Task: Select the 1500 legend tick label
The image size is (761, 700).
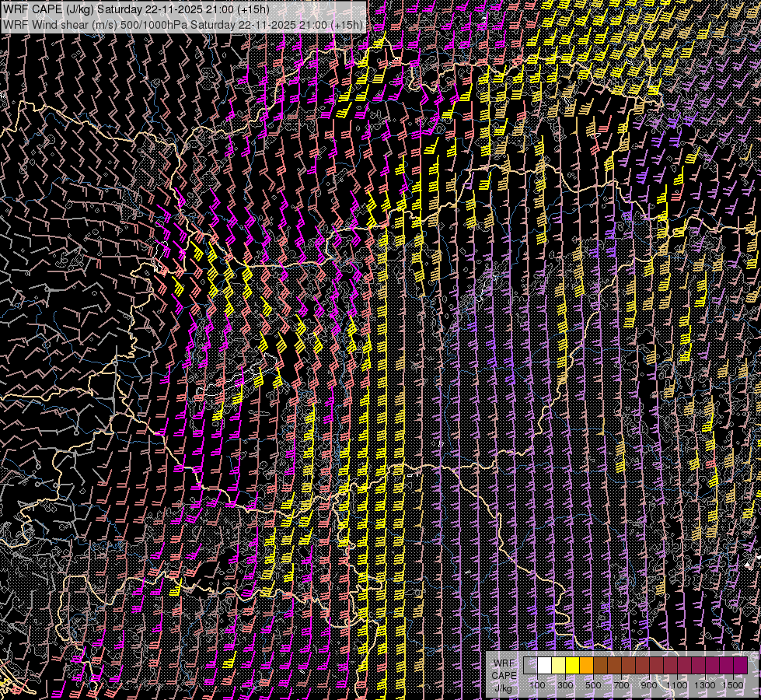Action: pyautogui.click(x=733, y=685)
